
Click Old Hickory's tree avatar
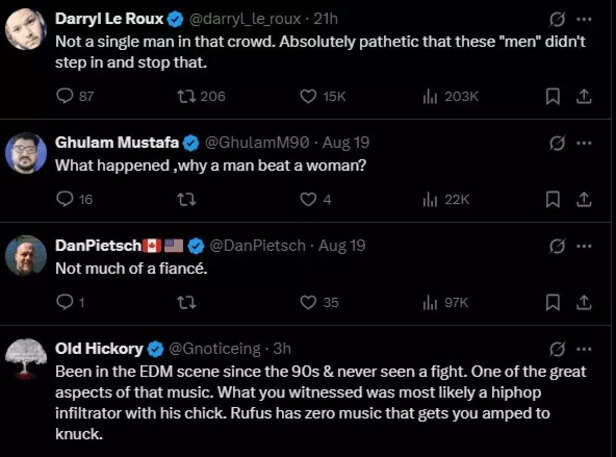click(26, 358)
